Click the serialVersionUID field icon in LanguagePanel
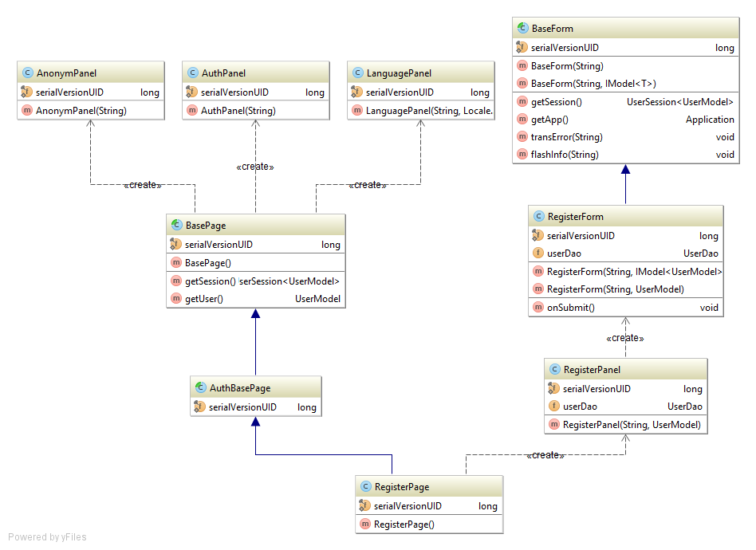Image resolution: width=756 pixels, height=550 pixels. coord(357,92)
